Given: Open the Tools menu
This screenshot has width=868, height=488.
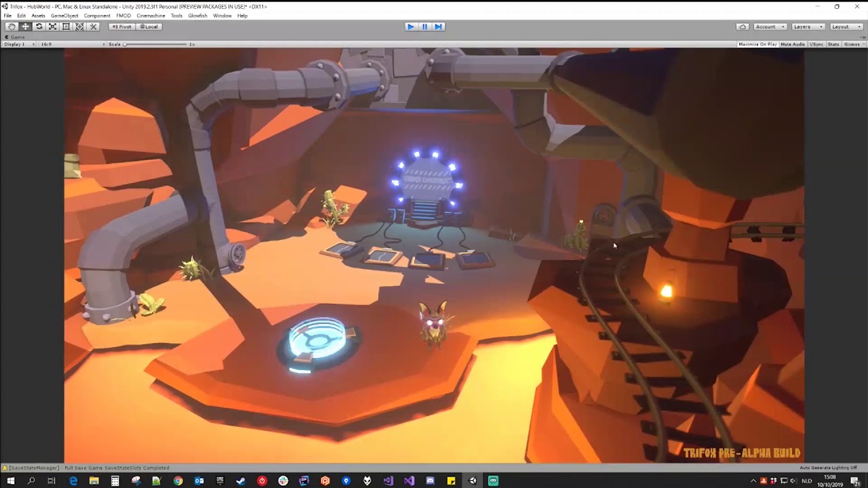Looking at the screenshot, I should (x=176, y=16).
